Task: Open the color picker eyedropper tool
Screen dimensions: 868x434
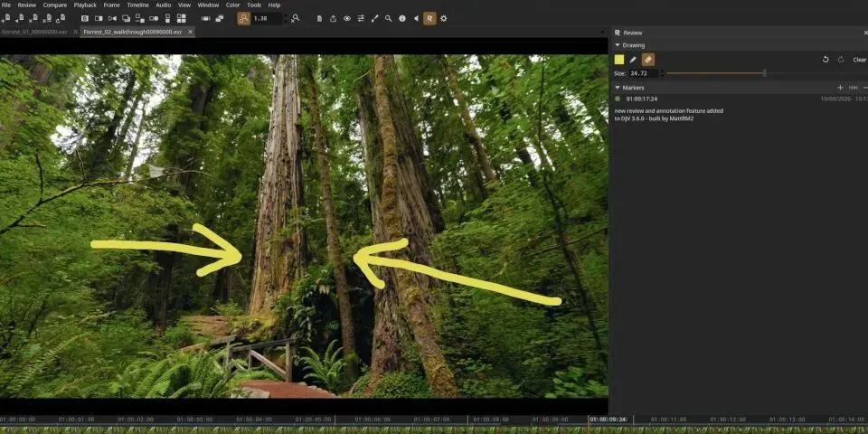Action: tap(374, 18)
